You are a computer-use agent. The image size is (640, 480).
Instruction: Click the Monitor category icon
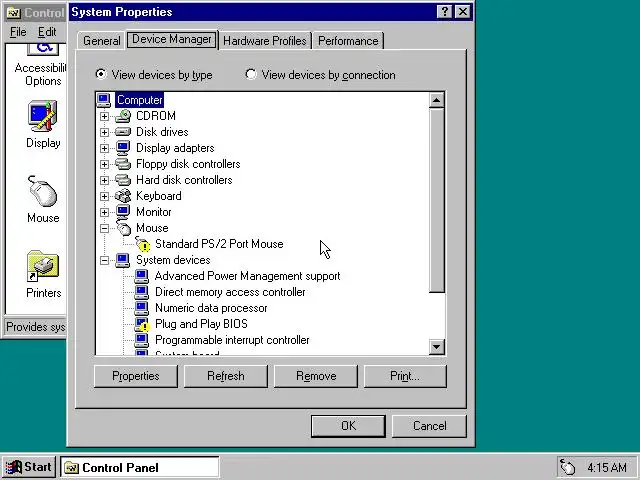[x=123, y=212]
